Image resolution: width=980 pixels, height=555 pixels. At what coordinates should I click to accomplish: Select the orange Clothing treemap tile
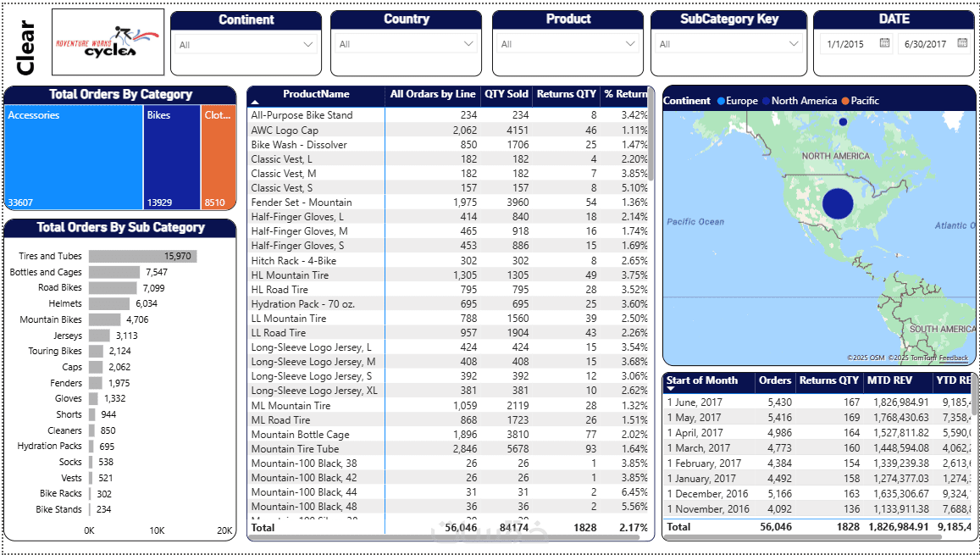[x=219, y=158]
